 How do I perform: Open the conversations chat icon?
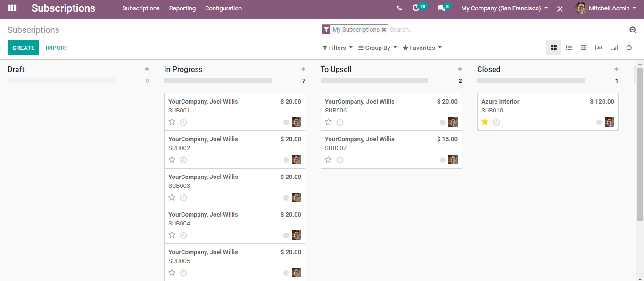tap(441, 8)
